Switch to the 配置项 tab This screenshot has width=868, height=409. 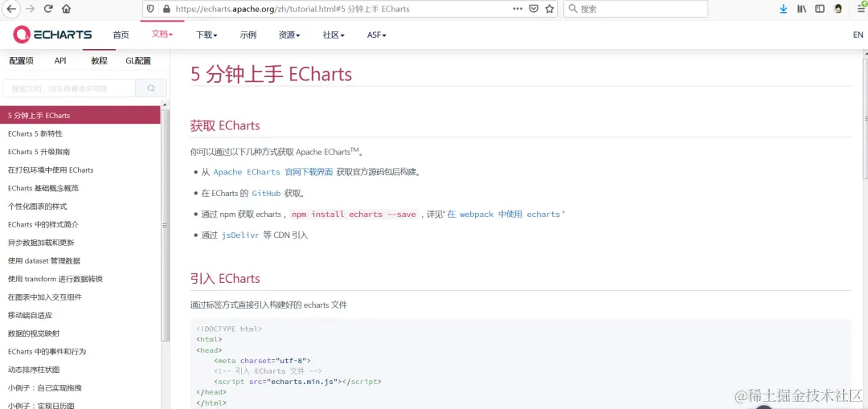[x=21, y=61]
